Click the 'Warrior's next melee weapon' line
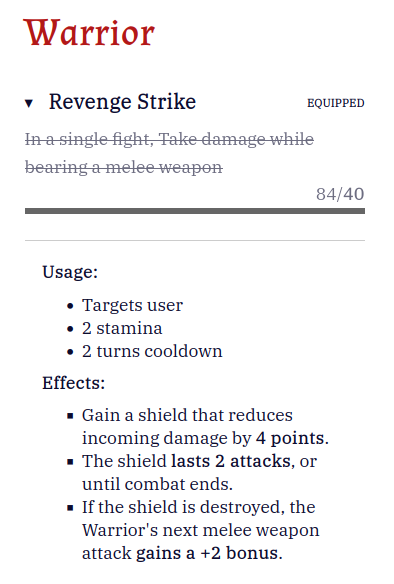The height and width of the screenshot is (584, 394). [201, 530]
